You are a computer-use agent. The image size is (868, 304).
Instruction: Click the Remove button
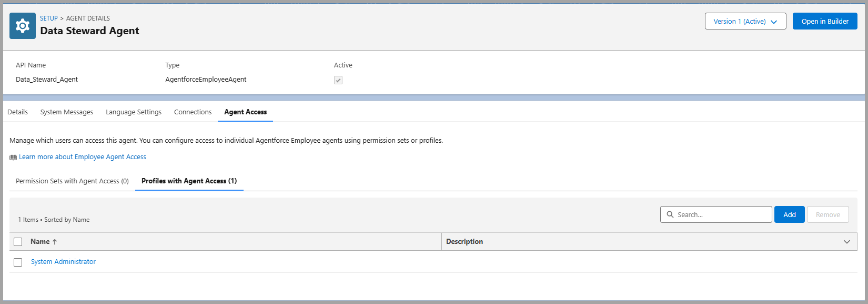click(x=828, y=214)
